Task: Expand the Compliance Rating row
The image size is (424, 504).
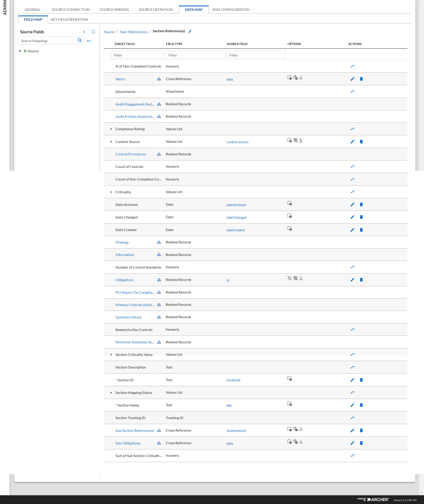Action: tap(111, 129)
